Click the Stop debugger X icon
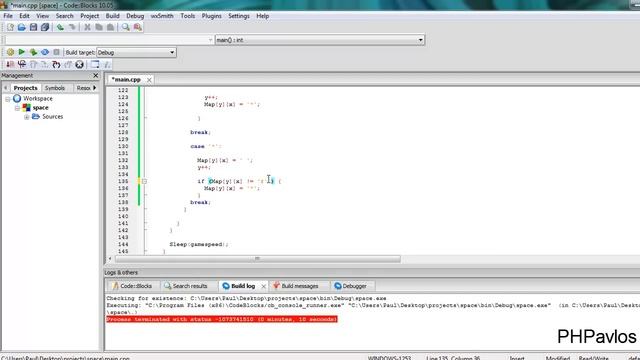Screen dimensions: 640x360 (x=79, y=64)
